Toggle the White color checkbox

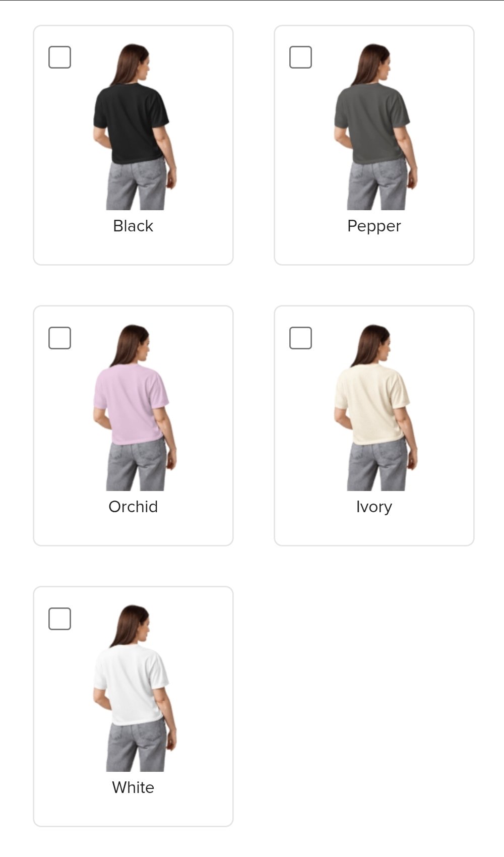tap(59, 619)
